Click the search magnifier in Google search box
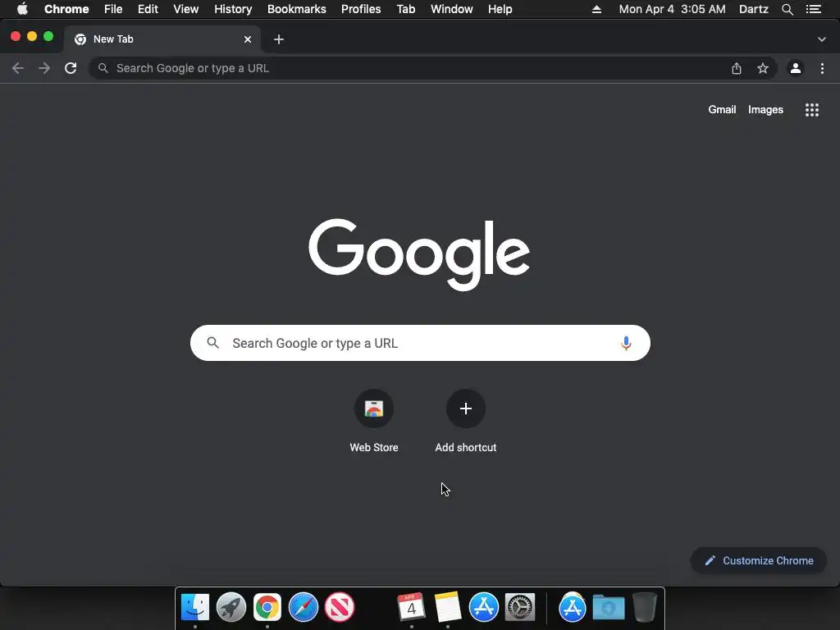The image size is (840, 630). tap(212, 343)
